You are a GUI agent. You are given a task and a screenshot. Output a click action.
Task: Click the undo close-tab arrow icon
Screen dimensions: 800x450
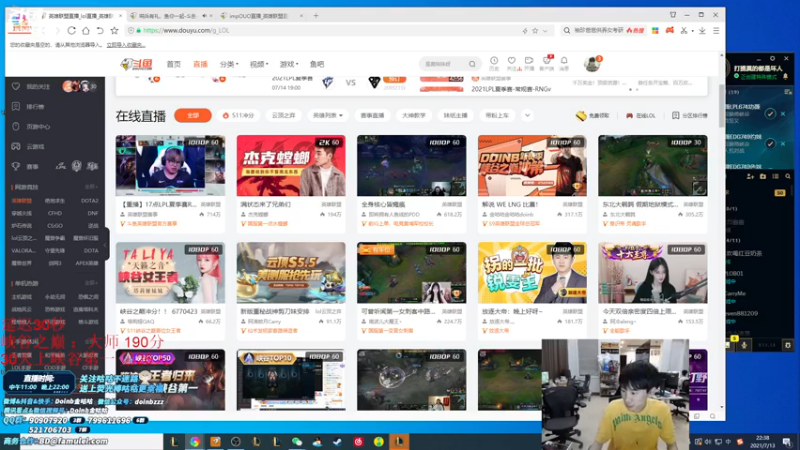(100, 31)
